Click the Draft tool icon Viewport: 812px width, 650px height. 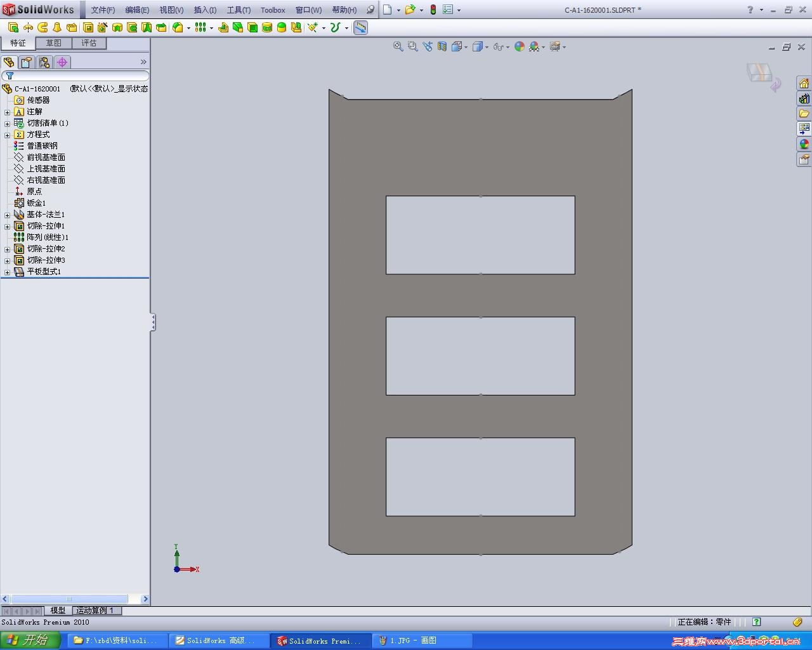[x=238, y=27]
